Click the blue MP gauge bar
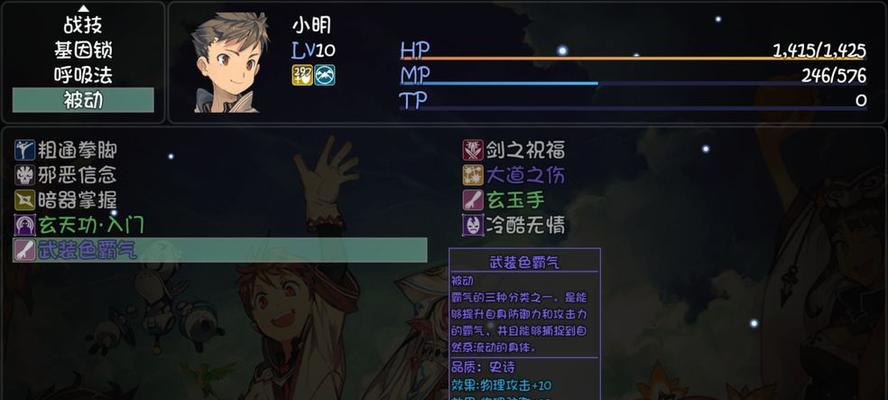Image resolution: width=888 pixels, height=400 pixels. pyautogui.click(x=633, y=83)
